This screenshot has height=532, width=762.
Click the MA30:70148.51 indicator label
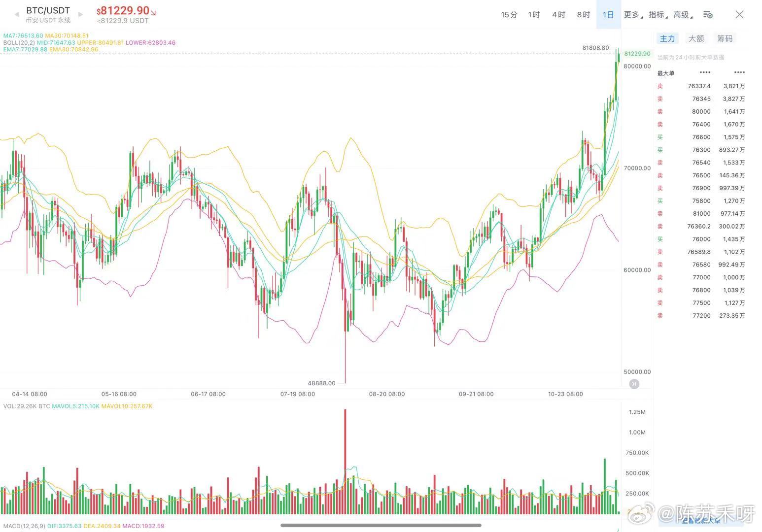click(67, 35)
